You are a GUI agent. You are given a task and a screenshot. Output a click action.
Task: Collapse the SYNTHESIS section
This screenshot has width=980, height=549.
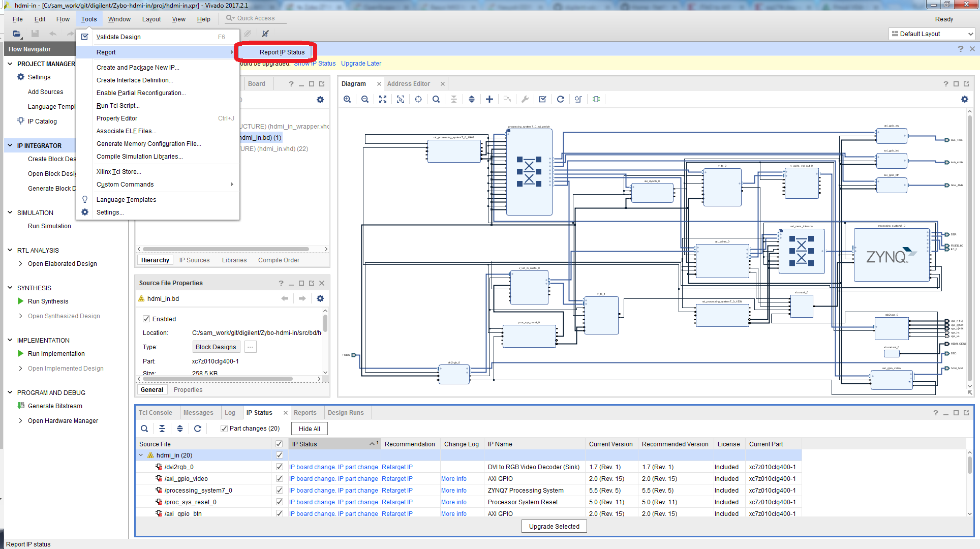point(10,288)
